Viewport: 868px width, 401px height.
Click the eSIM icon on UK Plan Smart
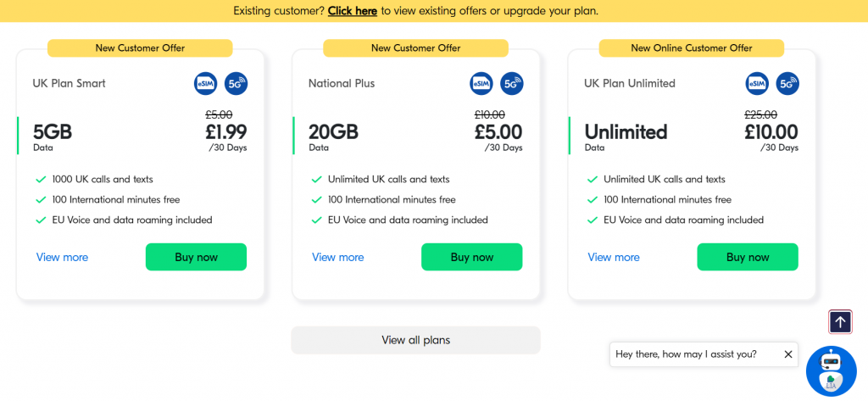tap(205, 84)
